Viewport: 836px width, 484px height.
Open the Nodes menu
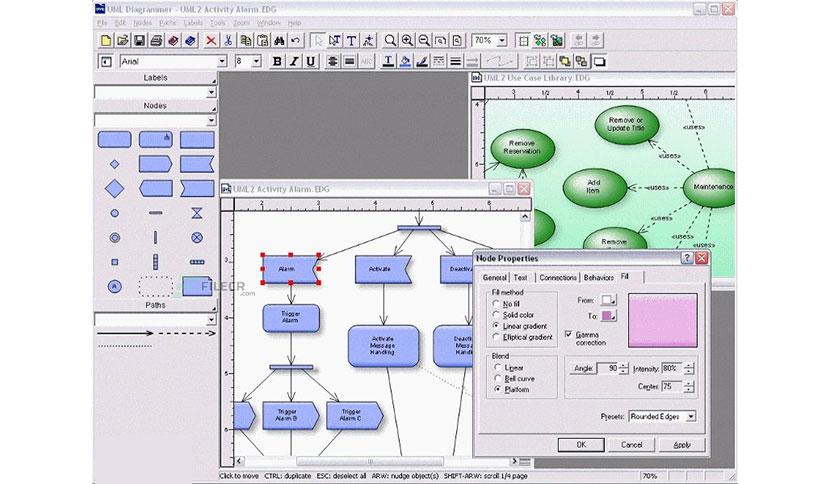142,23
